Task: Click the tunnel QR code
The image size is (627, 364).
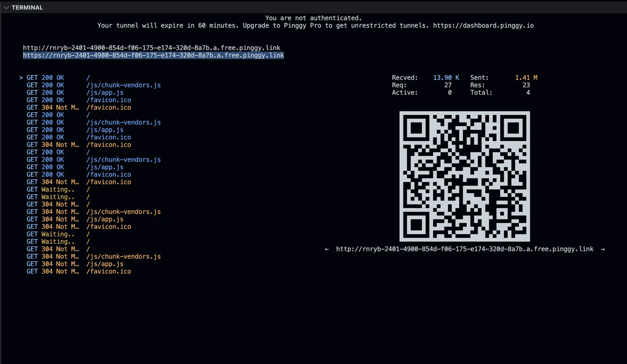Action: pos(465,176)
